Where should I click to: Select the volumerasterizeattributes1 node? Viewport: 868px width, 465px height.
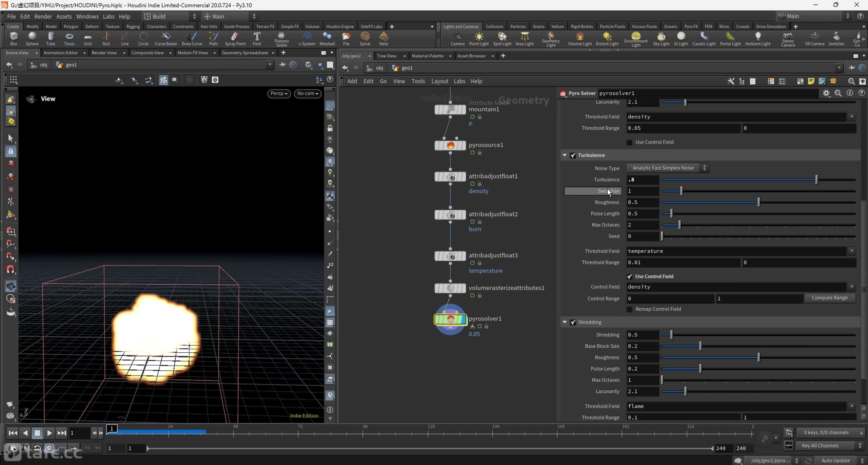tap(450, 288)
